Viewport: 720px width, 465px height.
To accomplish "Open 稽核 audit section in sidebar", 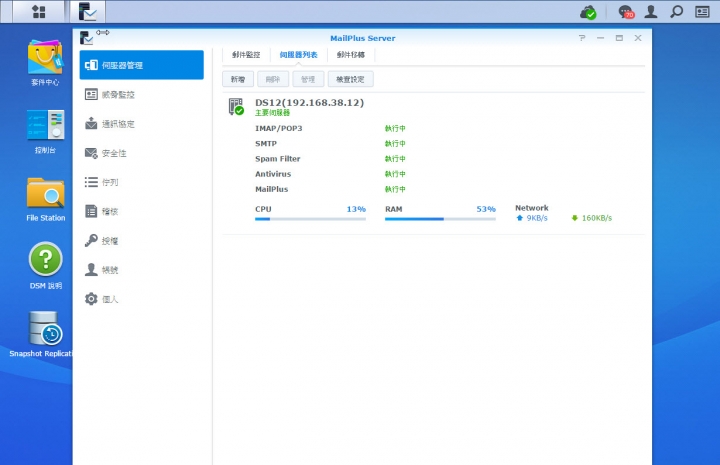I will point(141,212).
